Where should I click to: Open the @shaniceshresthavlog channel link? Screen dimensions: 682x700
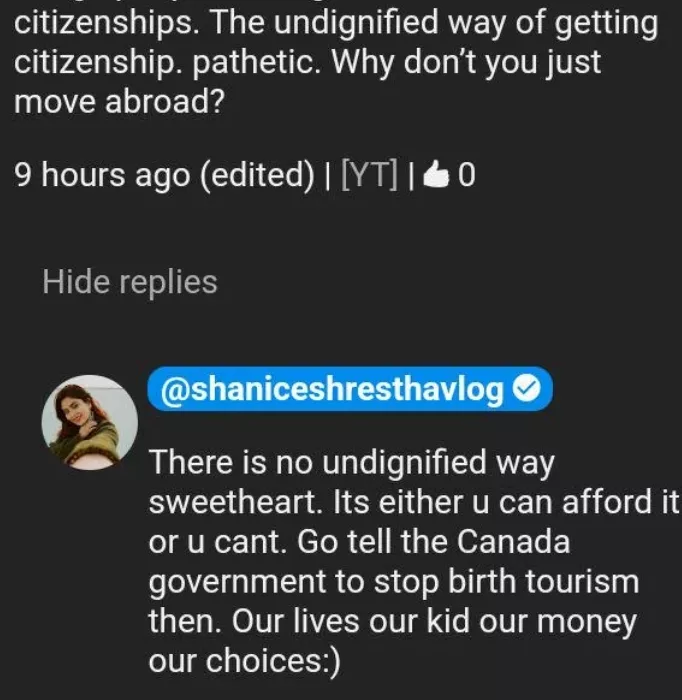click(x=332, y=390)
